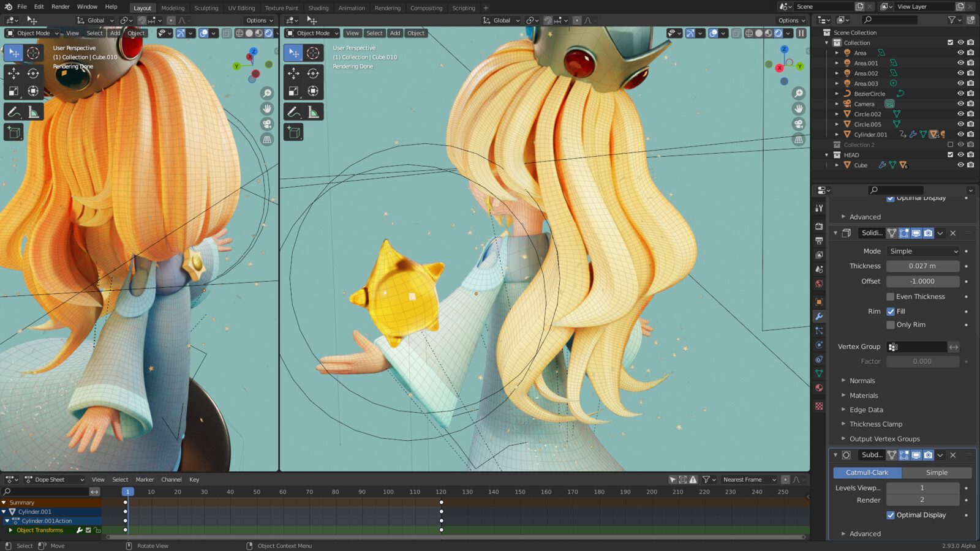Image resolution: width=980 pixels, height=551 pixels.
Task: Activate Move tool in the left viewport
Action: 13,73
